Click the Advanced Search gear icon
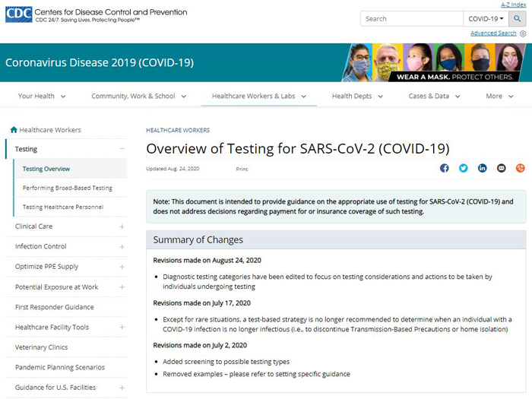The width and height of the screenshot is (532, 399). [x=523, y=33]
